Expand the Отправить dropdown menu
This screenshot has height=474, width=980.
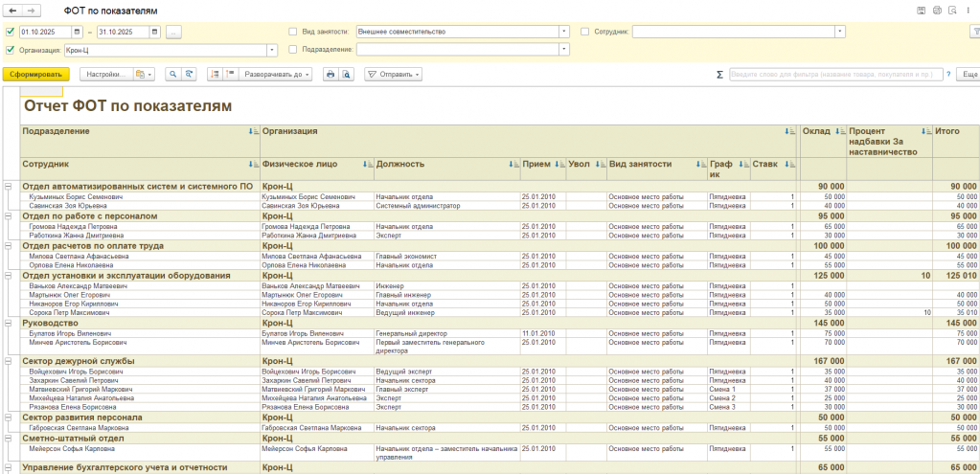tap(393, 74)
